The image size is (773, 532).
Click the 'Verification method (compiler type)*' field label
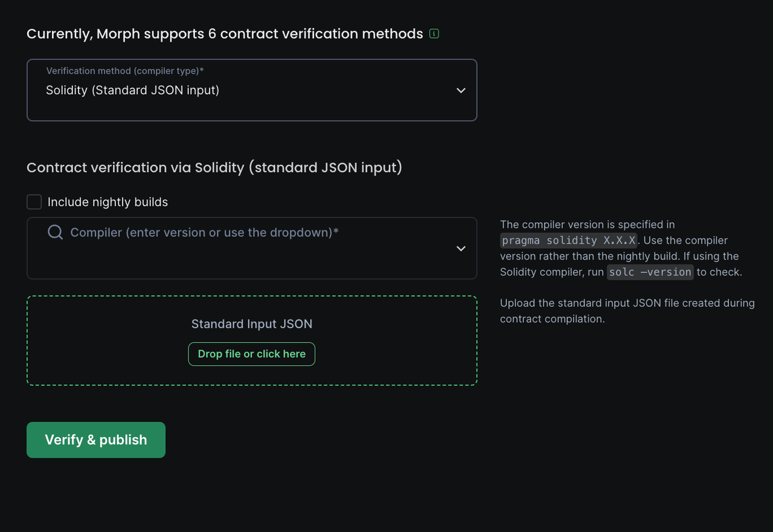click(125, 71)
